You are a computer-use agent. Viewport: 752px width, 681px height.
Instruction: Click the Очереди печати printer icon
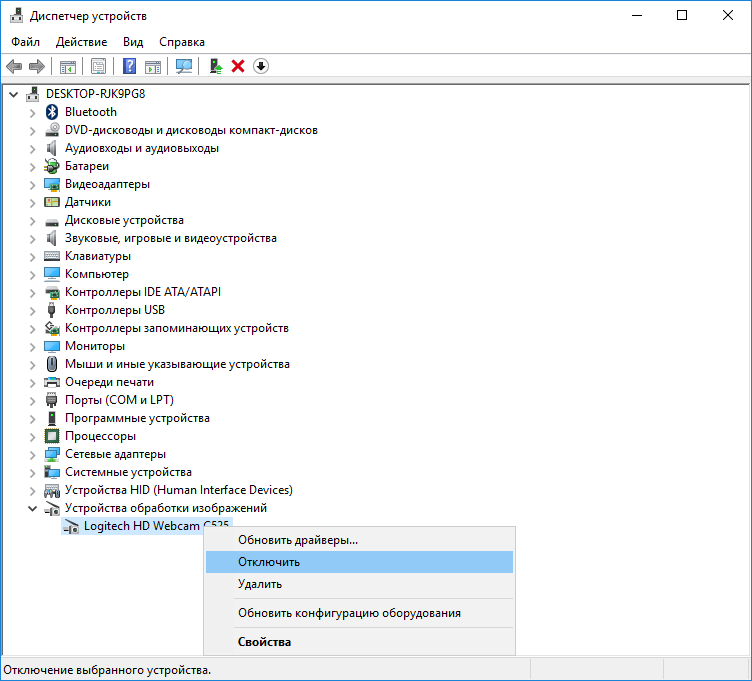[x=52, y=382]
